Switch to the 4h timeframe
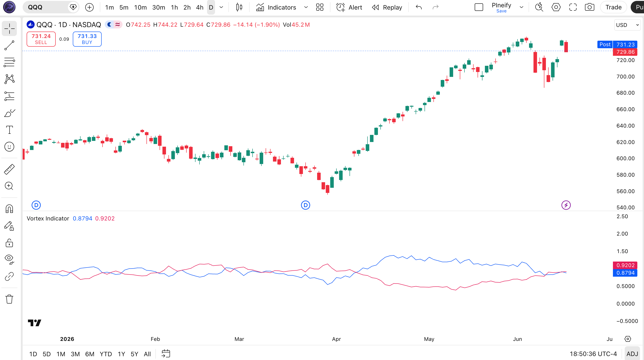The width and height of the screenshot is (644, 360). click(x=200, y=7)
